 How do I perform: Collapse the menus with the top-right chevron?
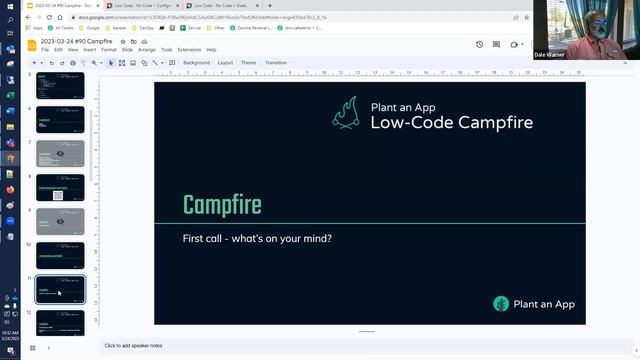point(625,63)
